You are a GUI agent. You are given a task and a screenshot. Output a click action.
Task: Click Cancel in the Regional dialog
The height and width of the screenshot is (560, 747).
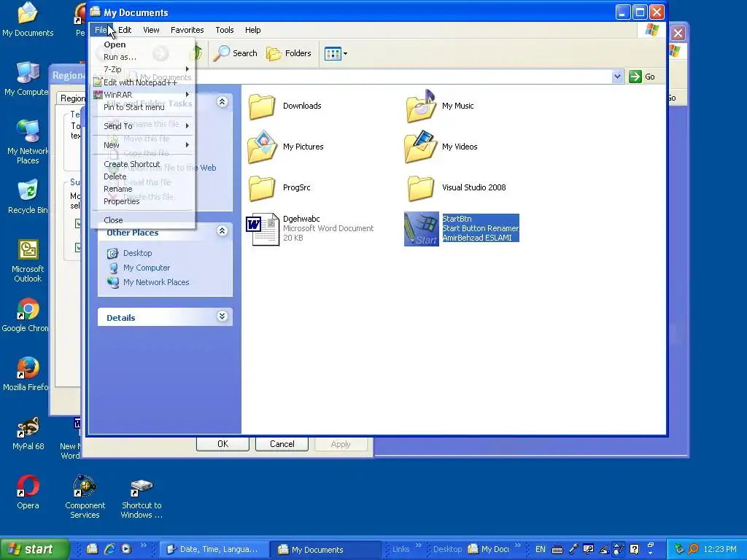(282, 444)
